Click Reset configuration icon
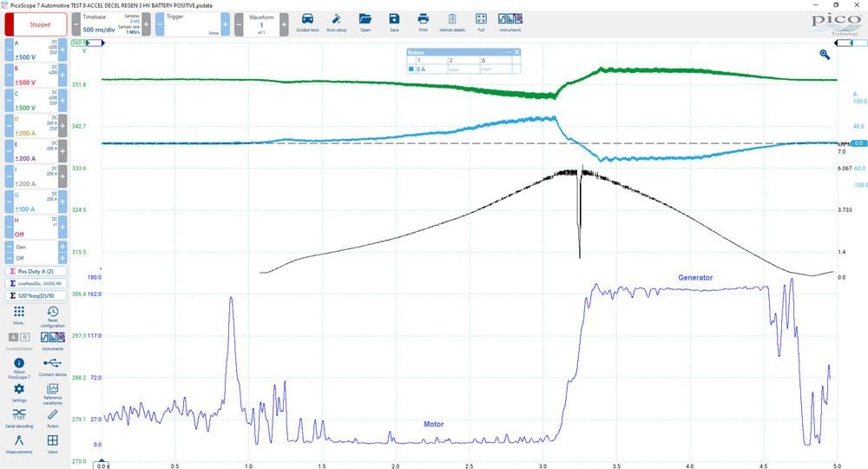Viewport: 868px width, 469px height. point(53,317)
